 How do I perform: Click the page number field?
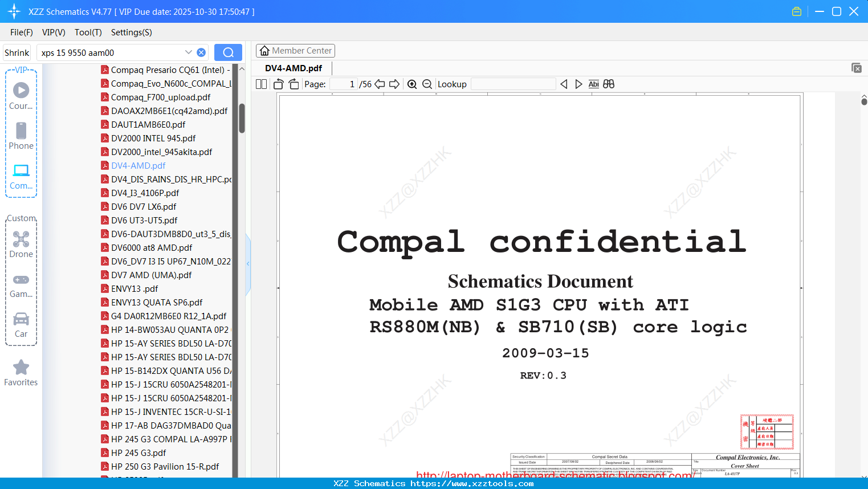click(x=344, y=84)
